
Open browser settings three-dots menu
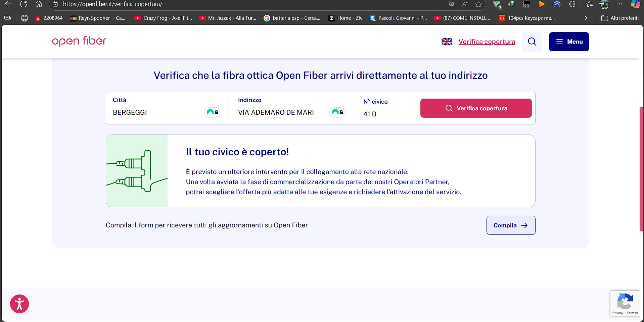point(619,4)
